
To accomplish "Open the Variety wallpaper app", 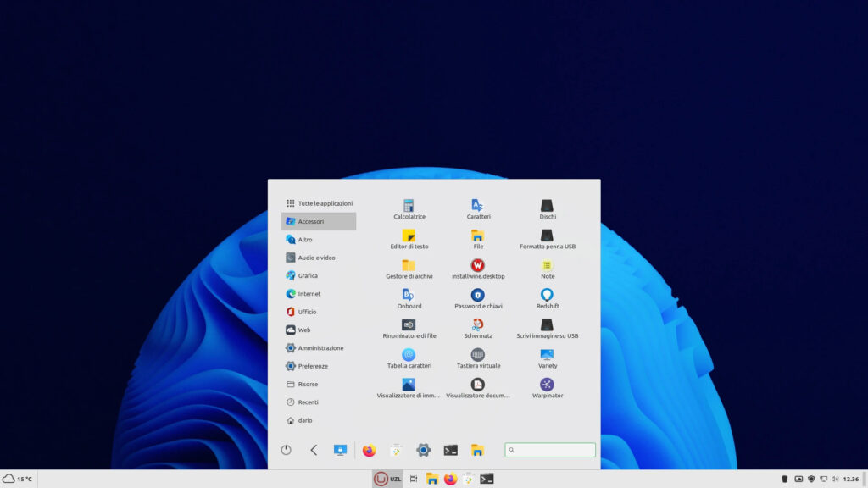I will [x=547, y=359].
